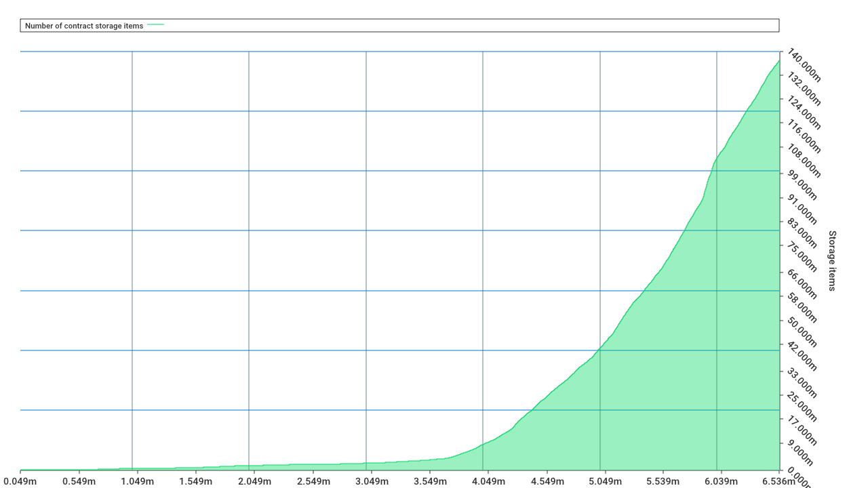Click the 'Number of contract storage items' legend label
Viewport: 868px width, 488px height.
[84, 26]
